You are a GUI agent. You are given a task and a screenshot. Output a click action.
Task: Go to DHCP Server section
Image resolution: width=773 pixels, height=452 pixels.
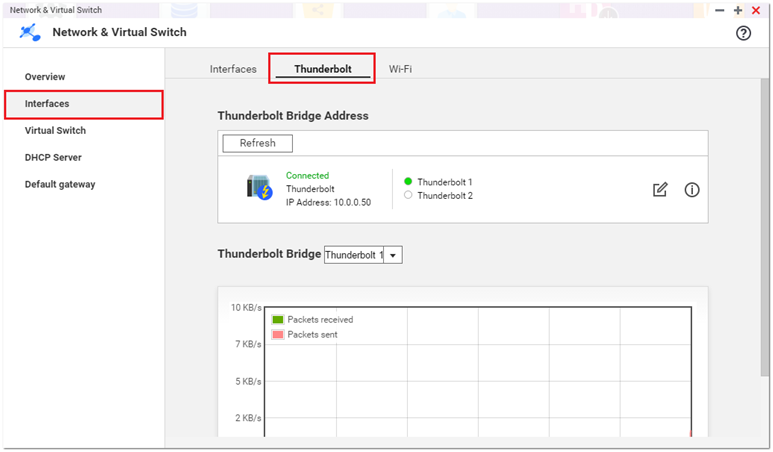[x=53, y=157]
